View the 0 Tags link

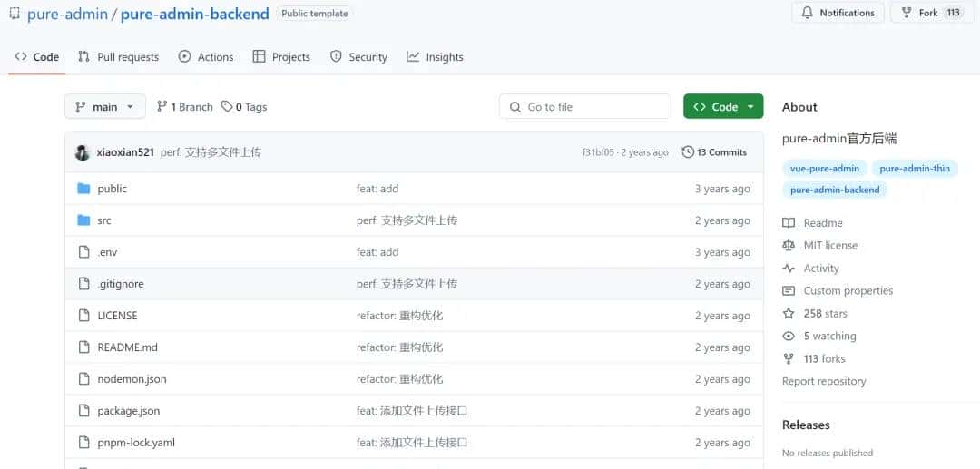click(244, 107)
